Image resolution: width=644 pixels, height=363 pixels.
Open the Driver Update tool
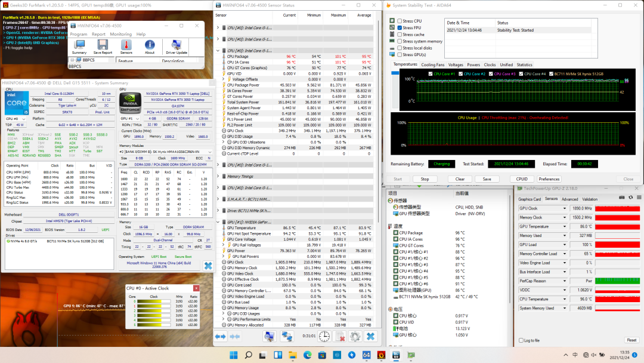[177, 47]
